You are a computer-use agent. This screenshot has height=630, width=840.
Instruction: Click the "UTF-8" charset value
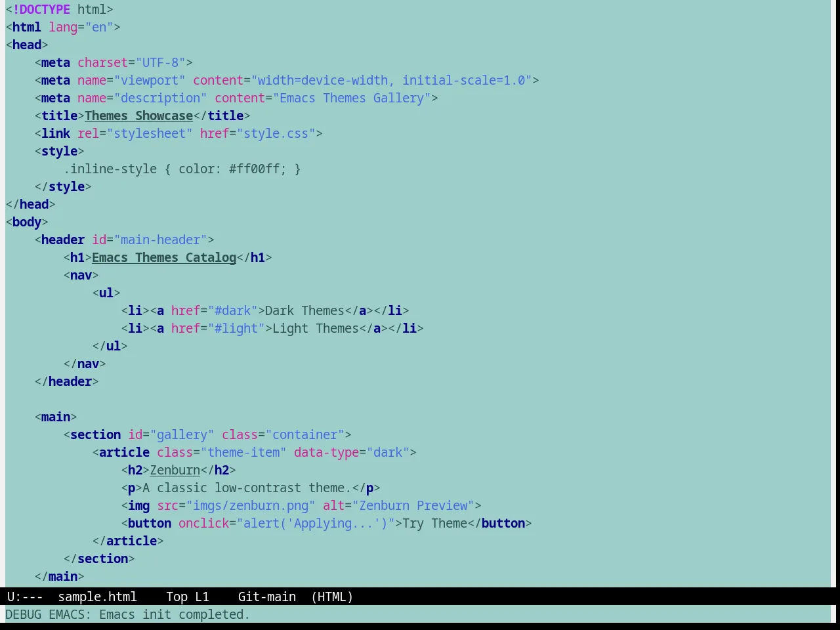[160, 62]
